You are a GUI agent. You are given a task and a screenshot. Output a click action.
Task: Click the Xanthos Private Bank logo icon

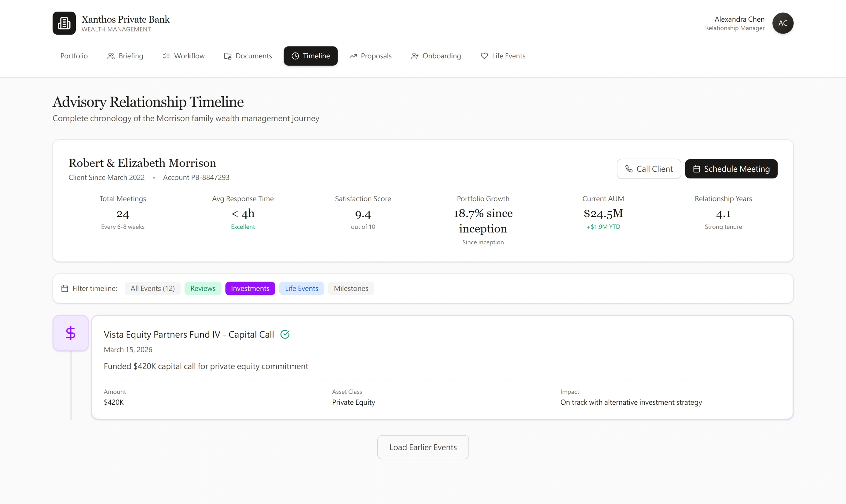[x=64, y=23]
